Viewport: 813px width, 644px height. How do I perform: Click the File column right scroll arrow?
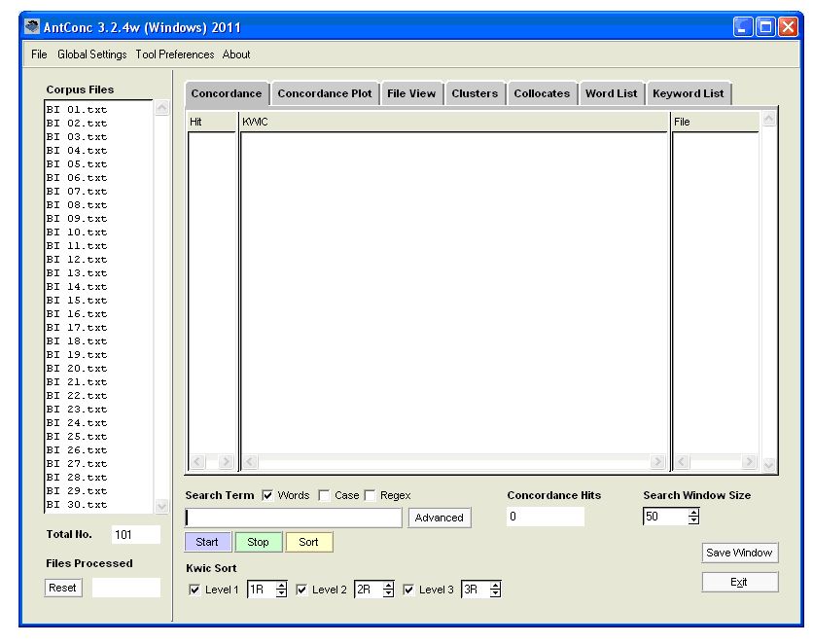[x=749, y=461]
